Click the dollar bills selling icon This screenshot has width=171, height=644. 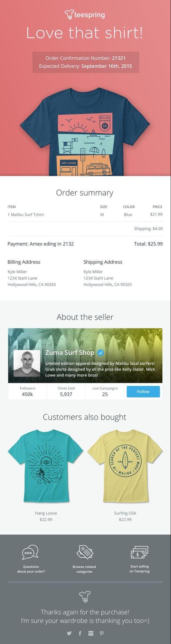(139, 552)
